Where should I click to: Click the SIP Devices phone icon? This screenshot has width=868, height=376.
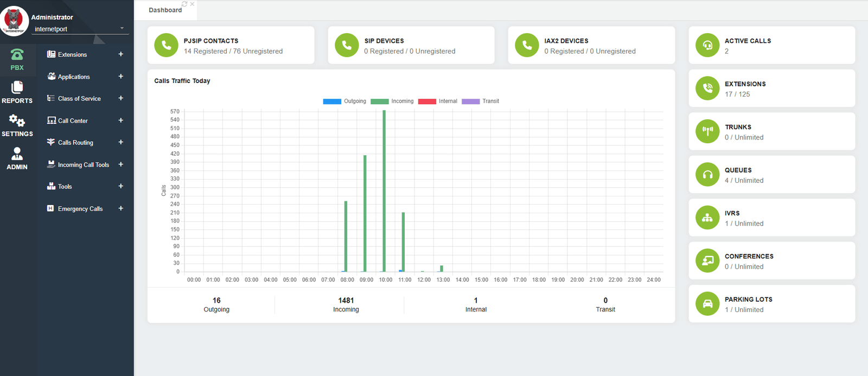[x=347, y=45]
